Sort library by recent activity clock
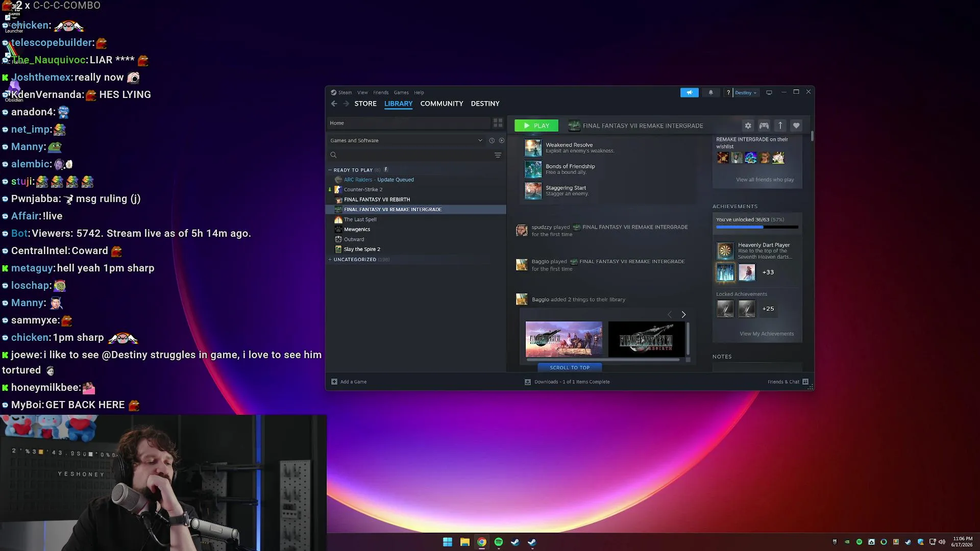Image resolution: width=980 pixels, height=551 pixels. pos(492,140)
